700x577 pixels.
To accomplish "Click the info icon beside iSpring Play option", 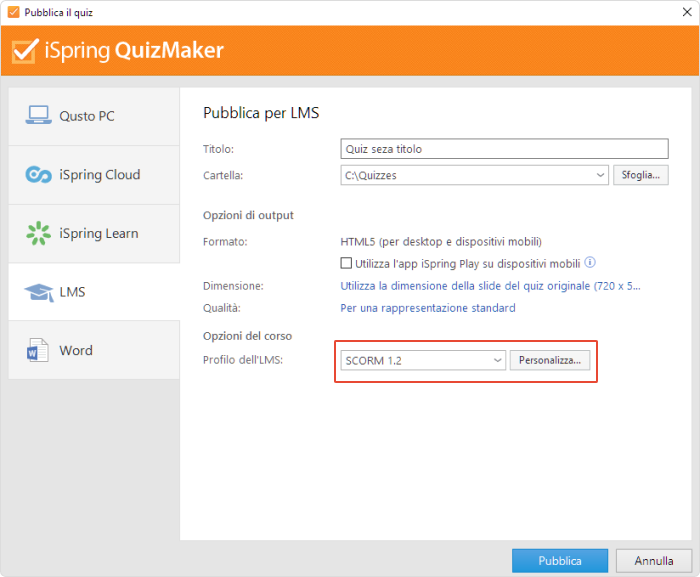I will 590,262.
